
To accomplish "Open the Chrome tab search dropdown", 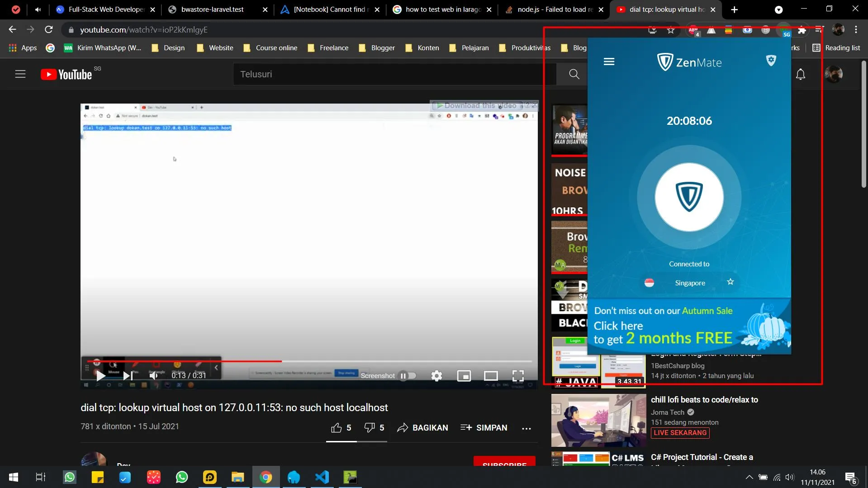I will (778, 9).
